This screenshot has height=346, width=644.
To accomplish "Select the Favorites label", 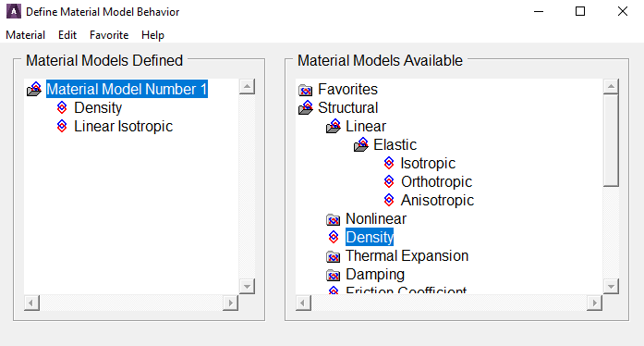I will tap(347, 90).
